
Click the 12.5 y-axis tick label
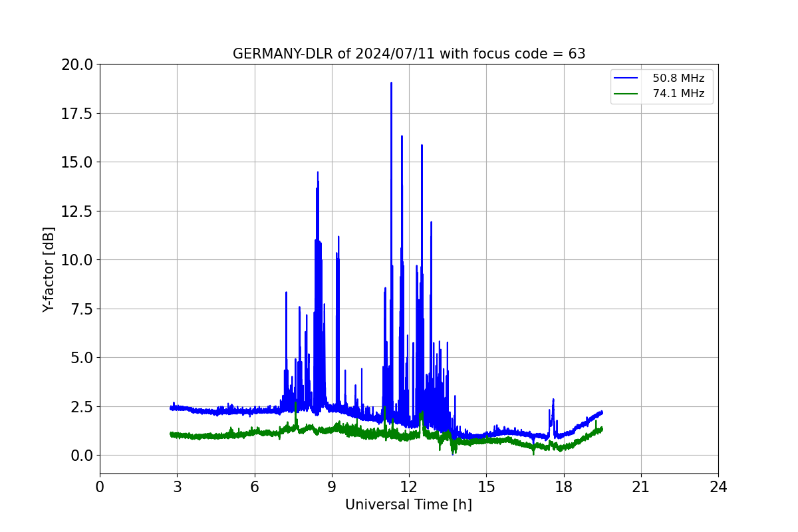click(x=76, y=211)
